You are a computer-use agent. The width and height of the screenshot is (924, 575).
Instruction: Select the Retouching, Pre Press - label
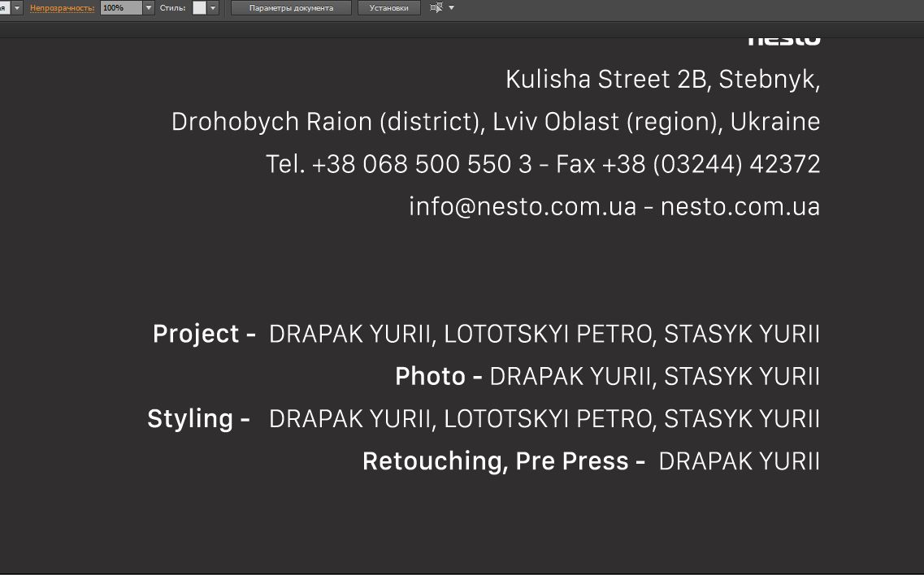(503, 460)
